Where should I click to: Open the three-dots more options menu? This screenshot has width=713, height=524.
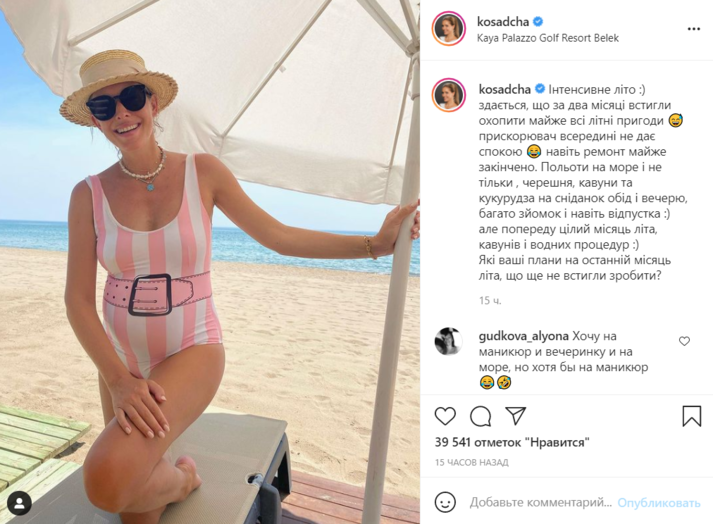point(693,29)
